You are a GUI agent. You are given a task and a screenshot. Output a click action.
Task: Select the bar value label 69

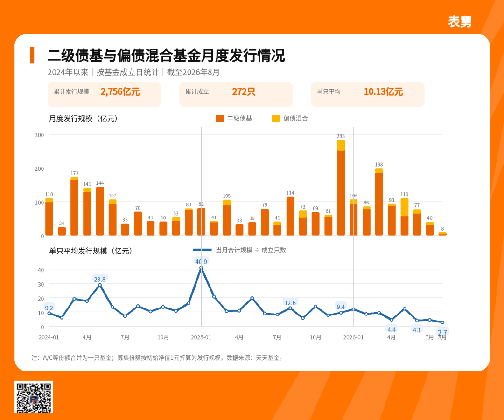[315, 208]
